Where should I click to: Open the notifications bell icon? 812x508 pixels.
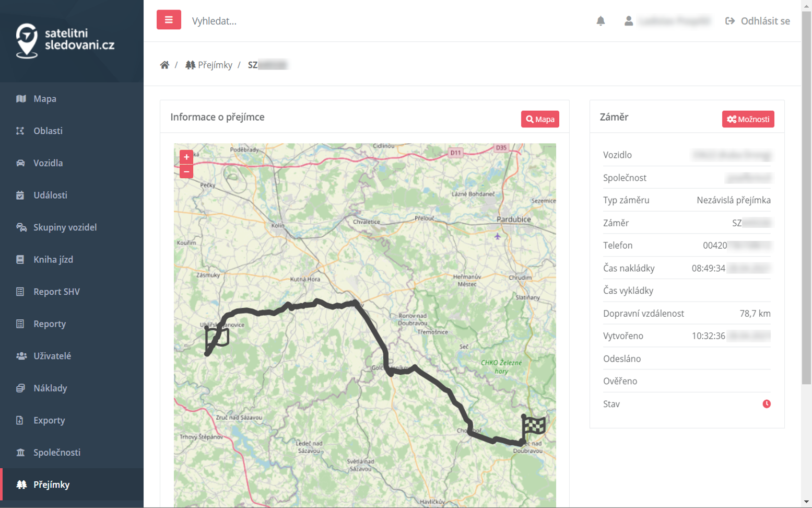click(601, 21)
